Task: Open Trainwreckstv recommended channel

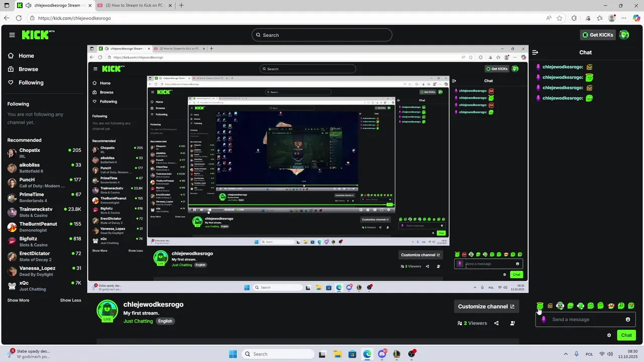Action: pos(44,212)
